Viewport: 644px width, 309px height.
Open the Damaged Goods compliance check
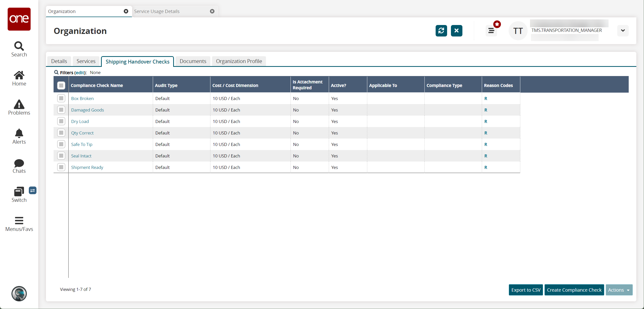(x=87, y=110)
